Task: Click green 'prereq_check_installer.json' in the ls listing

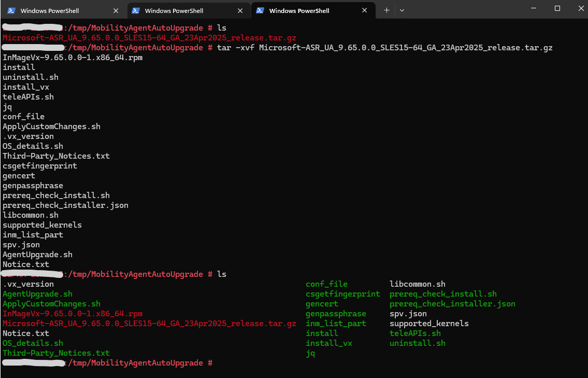Action: tap(453, 304)
